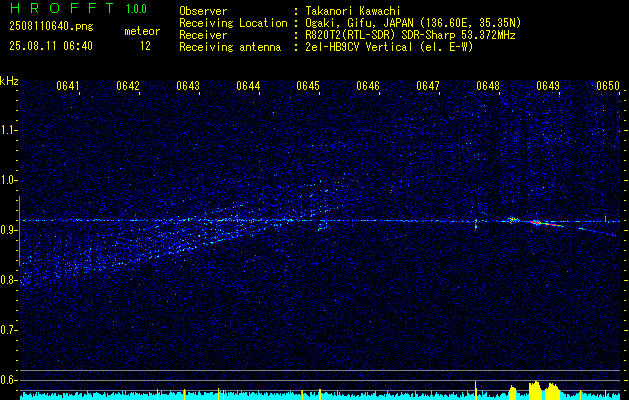This screenshot has height=400, width=629.
Task: Click Ogaki, Gifu, JAPAN coordinates text
Action: pos(413,23)
